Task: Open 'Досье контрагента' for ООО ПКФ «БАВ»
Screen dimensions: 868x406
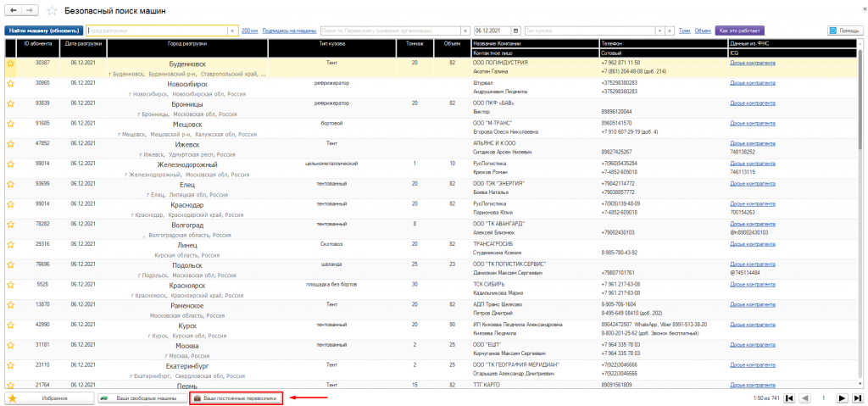Action: pos(753,103)
